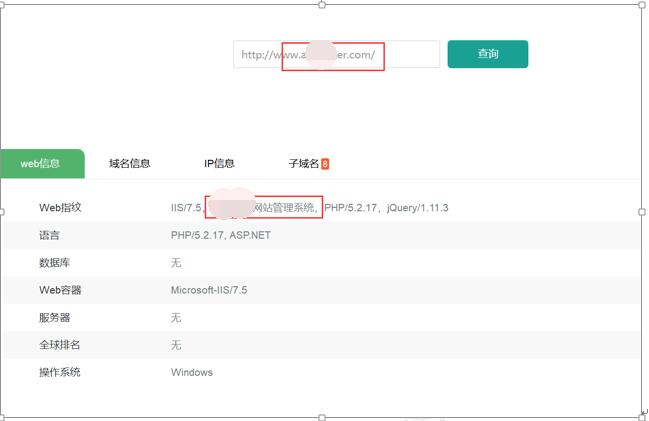This screenshot has height=421, width=649.
Task: Click the 无 value in 数据库 row
Action: [176, 262]
